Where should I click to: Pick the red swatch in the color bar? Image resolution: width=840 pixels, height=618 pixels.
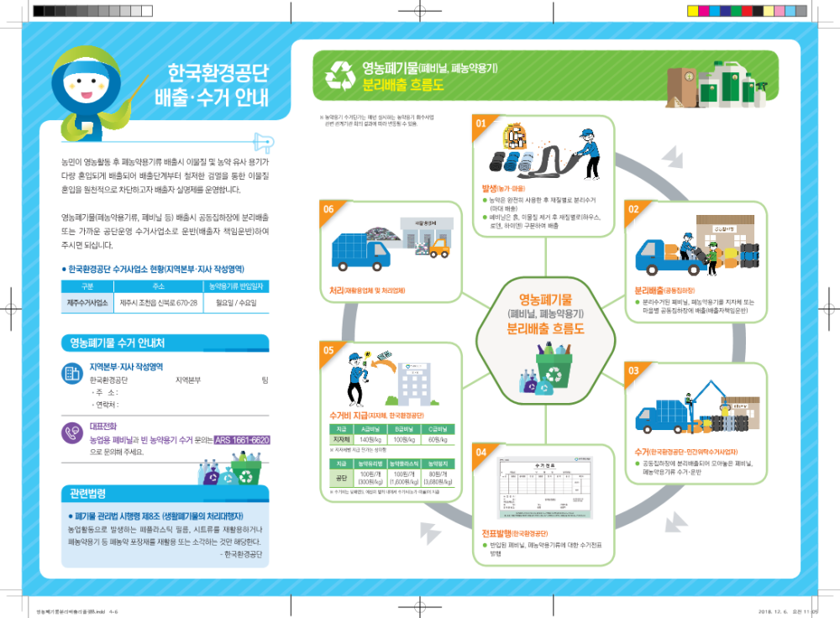[x=748, y=11]
